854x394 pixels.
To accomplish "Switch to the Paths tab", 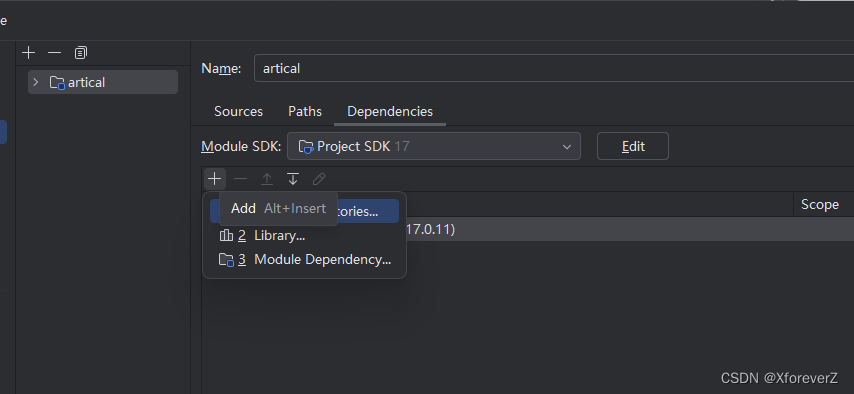I will pyautogui.click(x=305, y=112).
